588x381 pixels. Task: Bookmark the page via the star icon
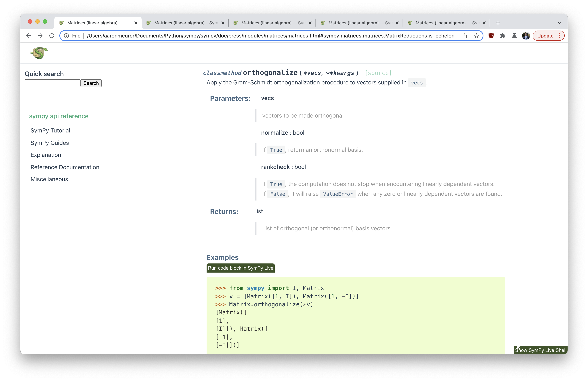pyautogui.click(x=476, y=35)
